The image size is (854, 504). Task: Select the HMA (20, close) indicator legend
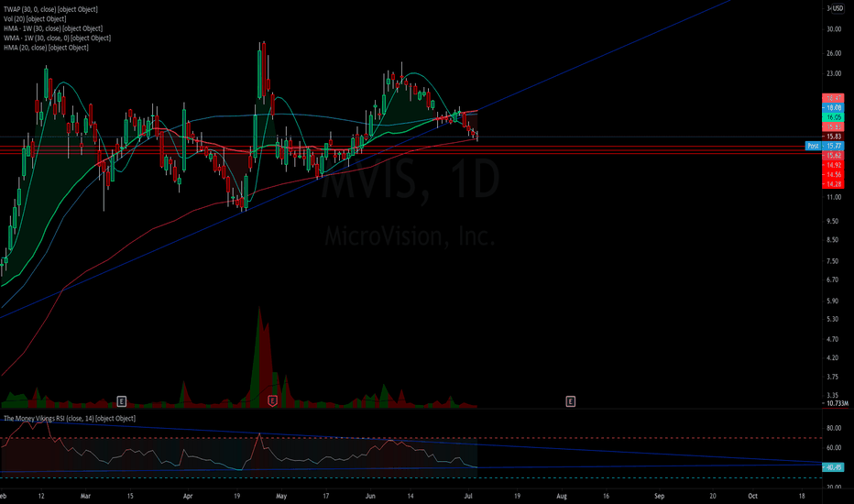(46, 48)
